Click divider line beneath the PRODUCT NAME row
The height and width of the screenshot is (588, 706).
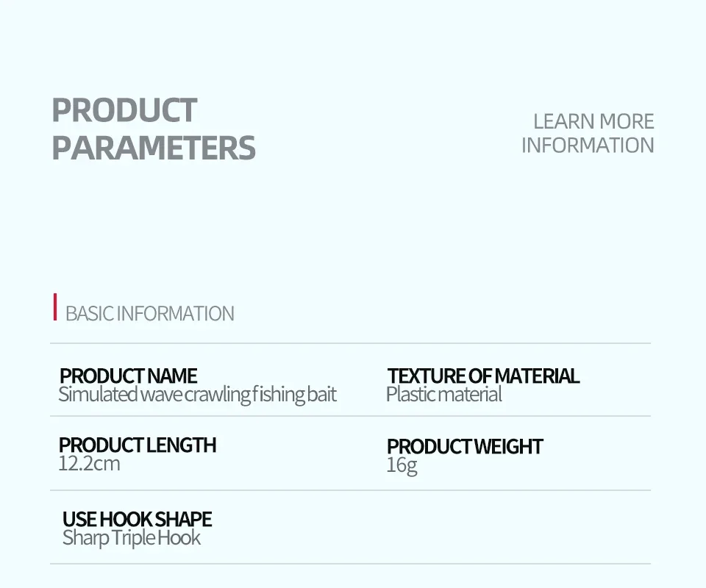click(x=350, y=416)
